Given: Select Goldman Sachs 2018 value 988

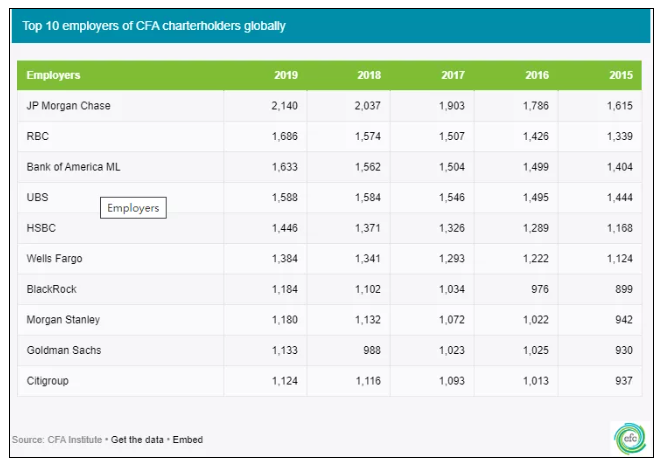Looking at the screenshot, I should 372,350.
